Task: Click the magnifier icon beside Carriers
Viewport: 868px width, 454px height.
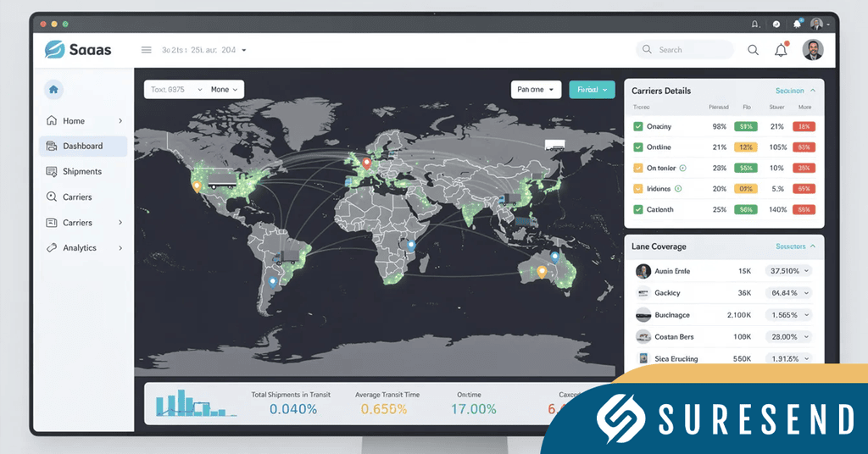Action: point(52,197)
